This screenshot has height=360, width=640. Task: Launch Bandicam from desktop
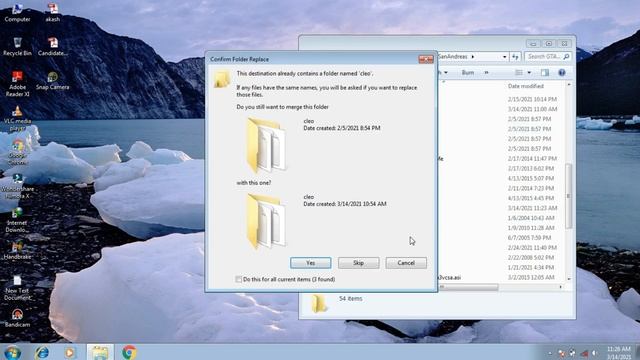[x=17, y=318]
